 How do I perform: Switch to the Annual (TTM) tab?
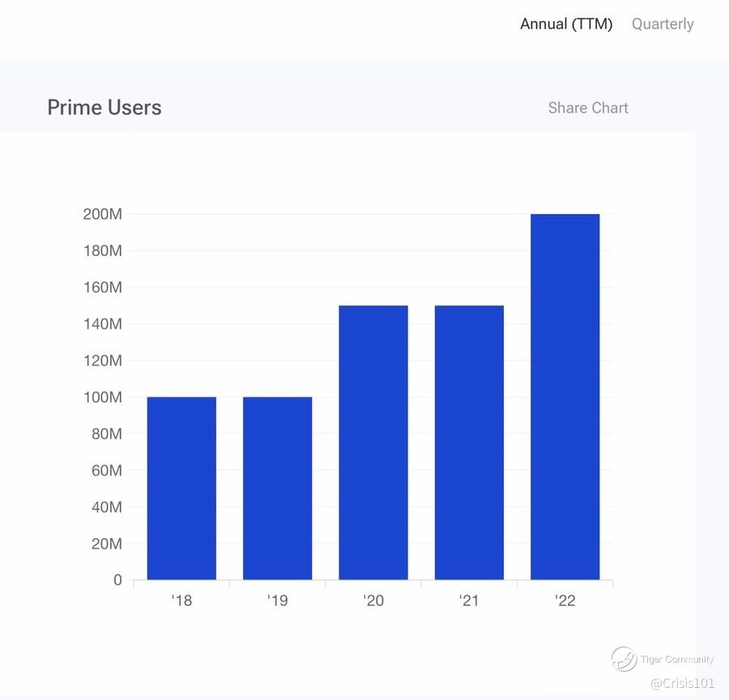566,23
